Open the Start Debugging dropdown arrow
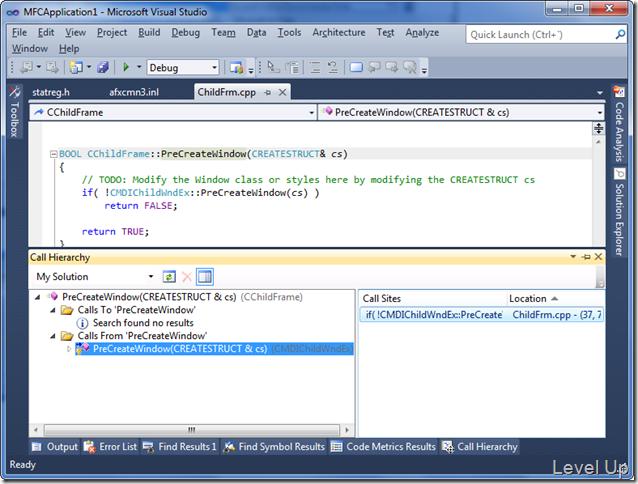The height and width of the screenshot is (484, 638). 139,67
